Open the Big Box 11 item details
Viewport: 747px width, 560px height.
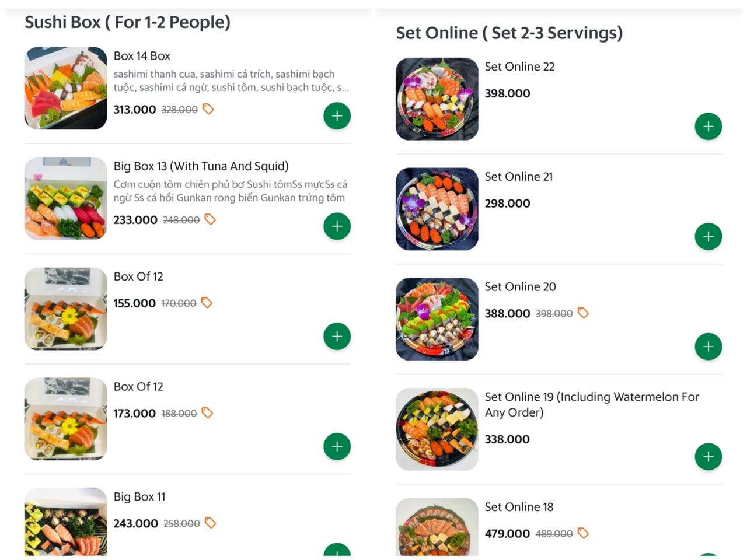[x=139, y=496]
